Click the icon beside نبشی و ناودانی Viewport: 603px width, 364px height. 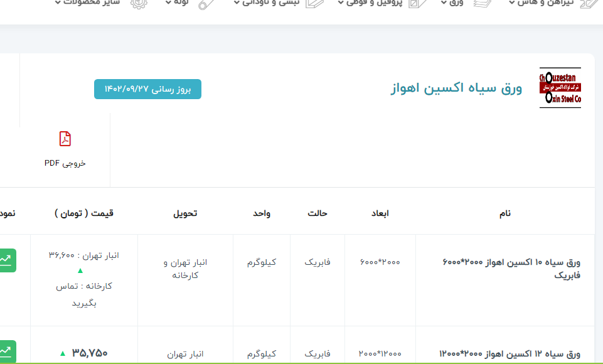314,3
